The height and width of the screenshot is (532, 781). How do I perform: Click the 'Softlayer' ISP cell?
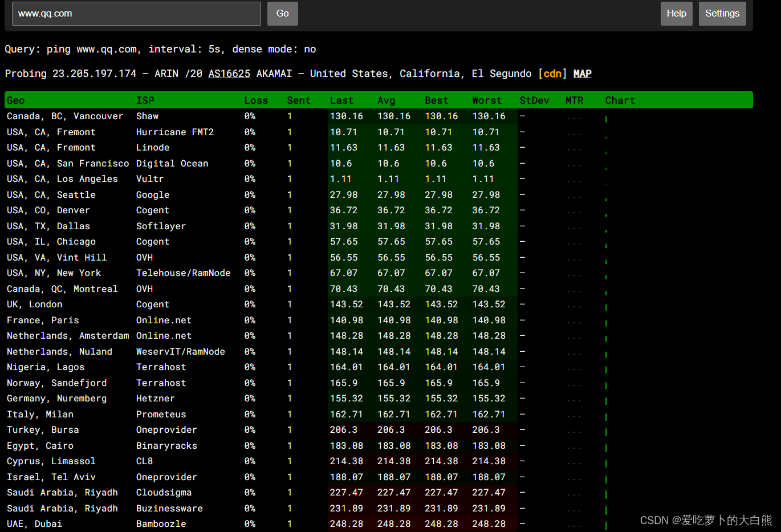coord(161,226)
